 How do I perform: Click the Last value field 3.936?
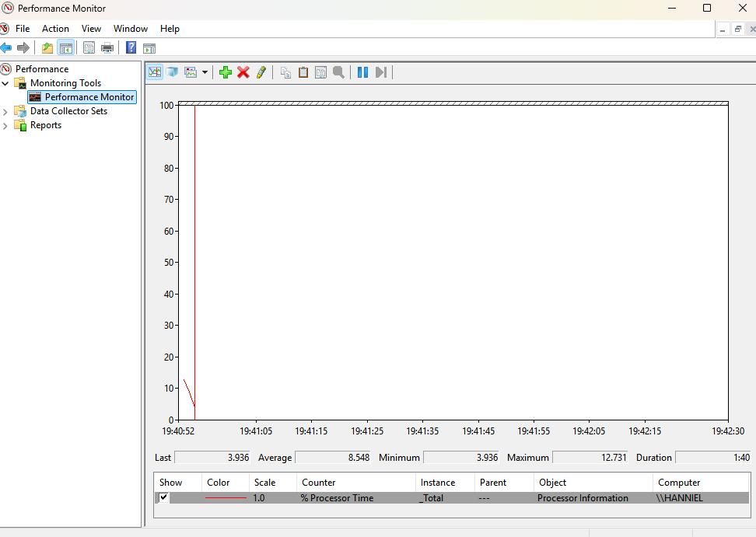coord(212,457)
